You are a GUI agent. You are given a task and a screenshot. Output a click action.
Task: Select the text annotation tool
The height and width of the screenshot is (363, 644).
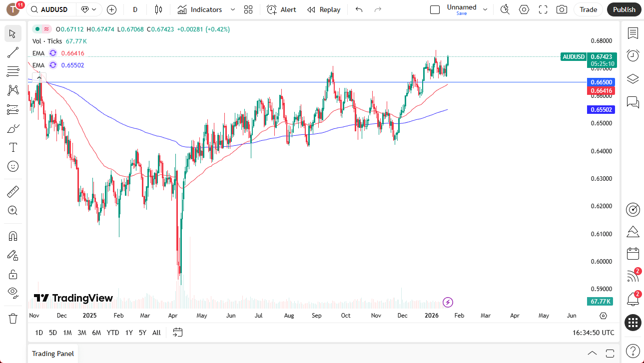(x=13, y=147)
